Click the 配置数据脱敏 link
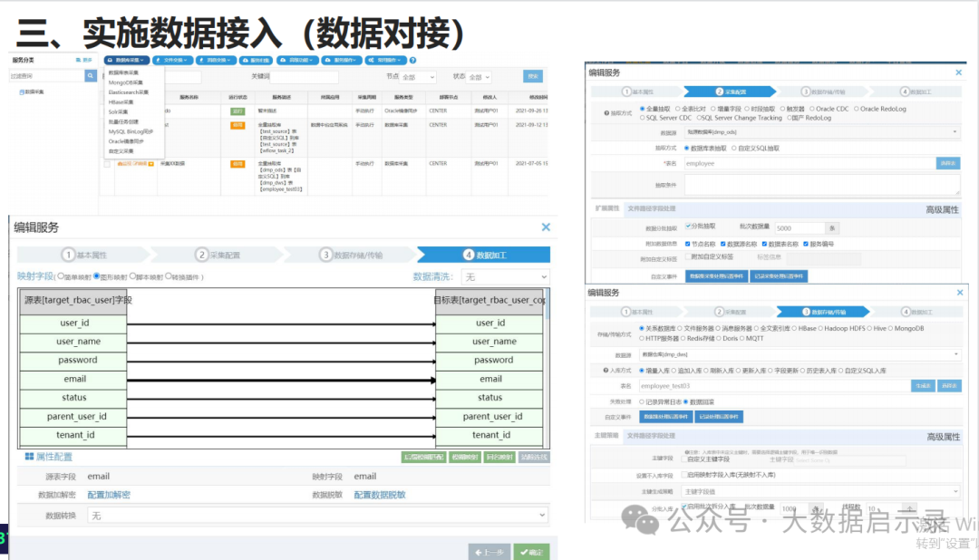Image resolution: width=979 pixels, height=560 pixels. (380, 495)
